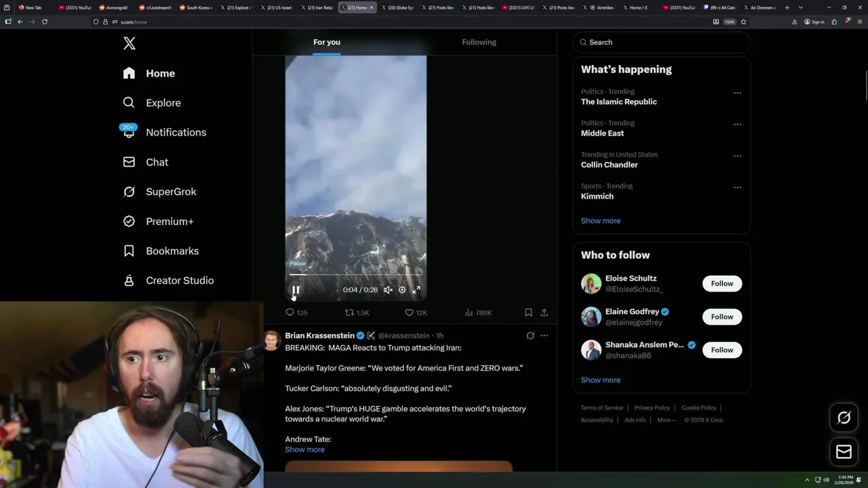Open the floating Messages envelope button

click(x=844, y=451)
